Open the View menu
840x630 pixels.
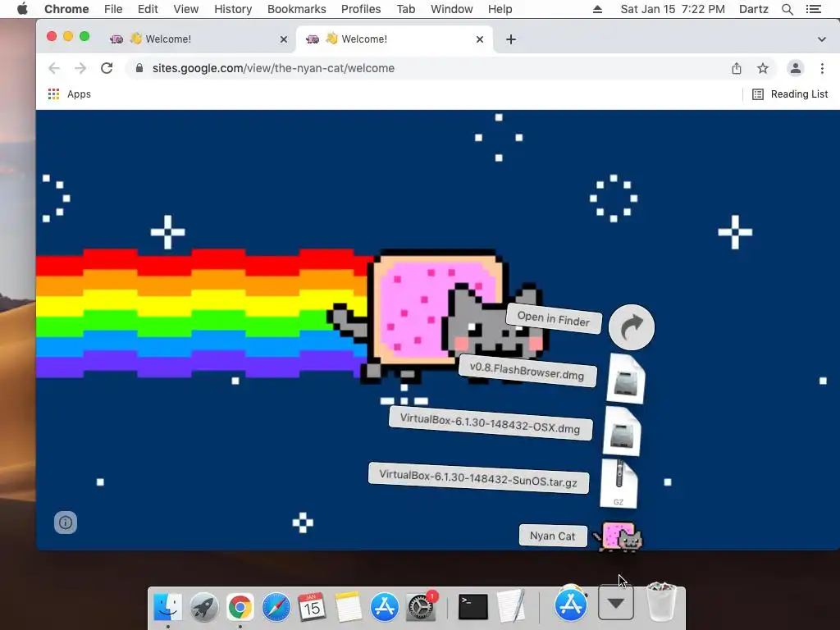[x=186, y=9]
